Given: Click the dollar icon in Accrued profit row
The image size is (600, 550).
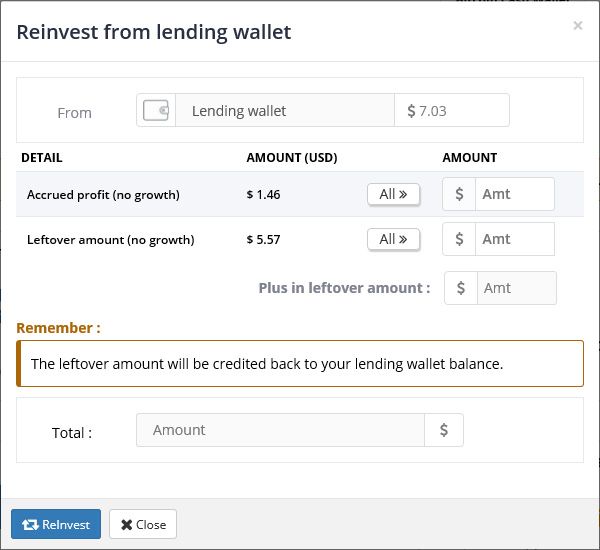Looking at the screenshot, I should [x=460, y=194].
